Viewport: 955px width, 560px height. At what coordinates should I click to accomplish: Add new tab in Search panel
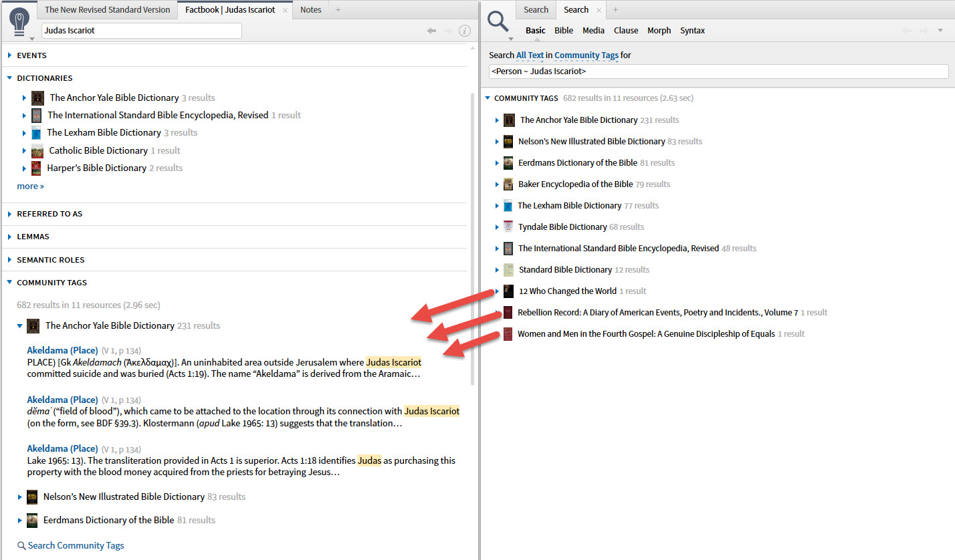pyautogui.click(x=615, y=10)
